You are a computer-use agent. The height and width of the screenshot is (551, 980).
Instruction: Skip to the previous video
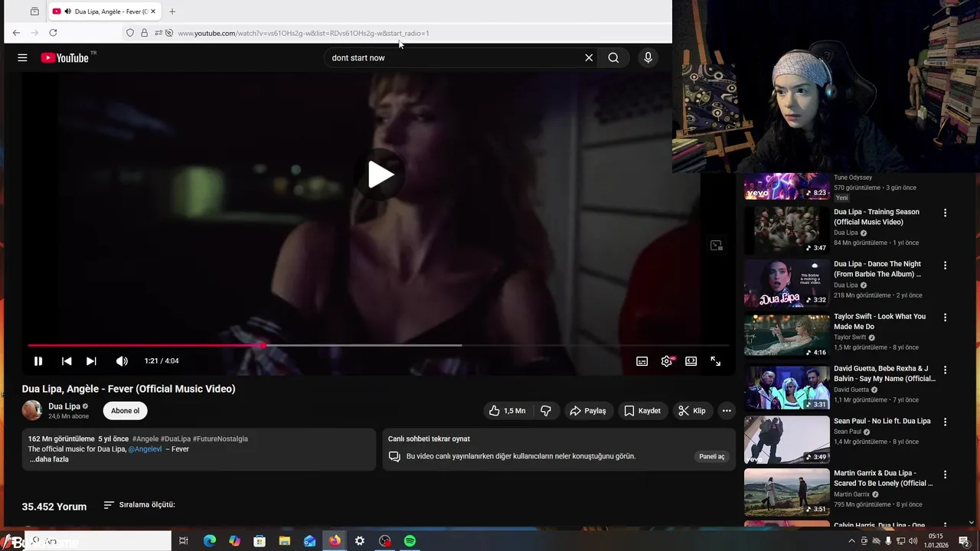67,361
